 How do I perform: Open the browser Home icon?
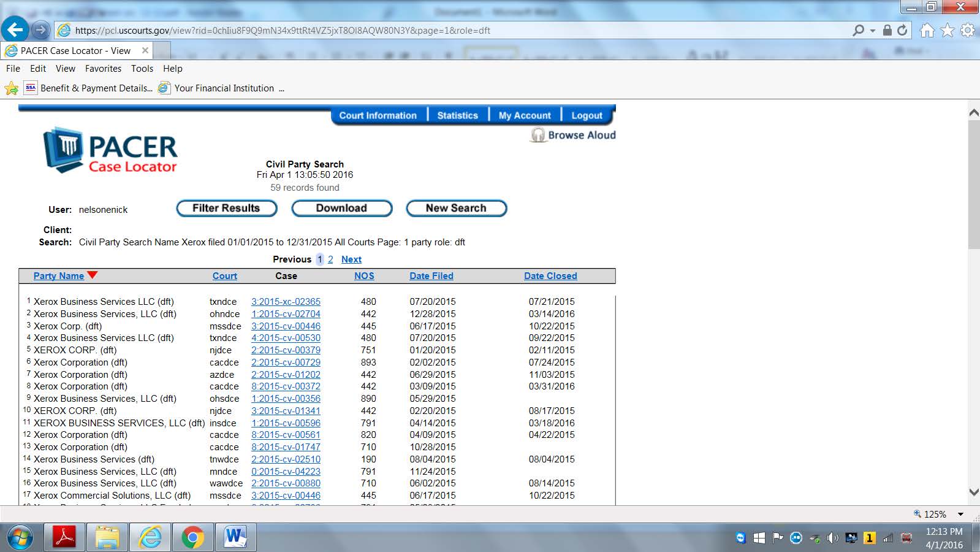tap(927, 30)
